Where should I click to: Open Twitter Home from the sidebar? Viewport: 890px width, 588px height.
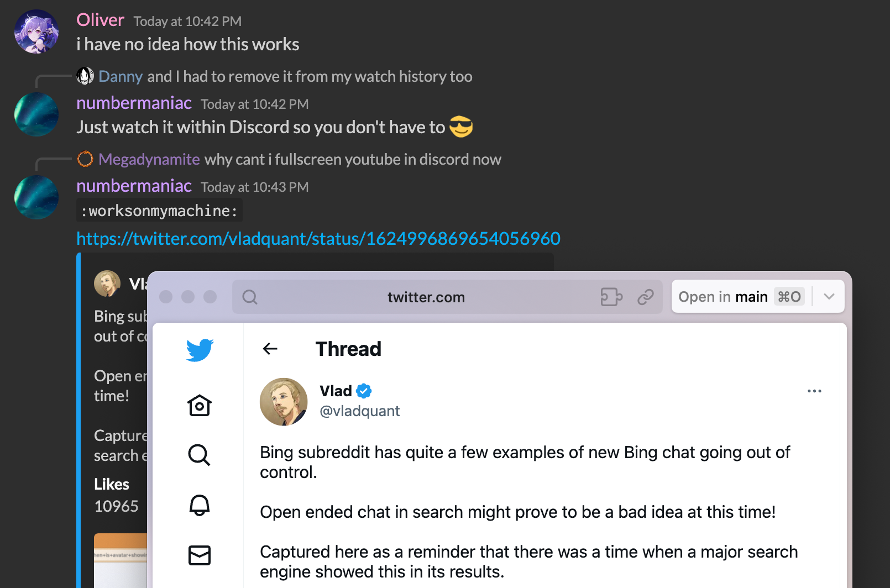coord(200,406)
